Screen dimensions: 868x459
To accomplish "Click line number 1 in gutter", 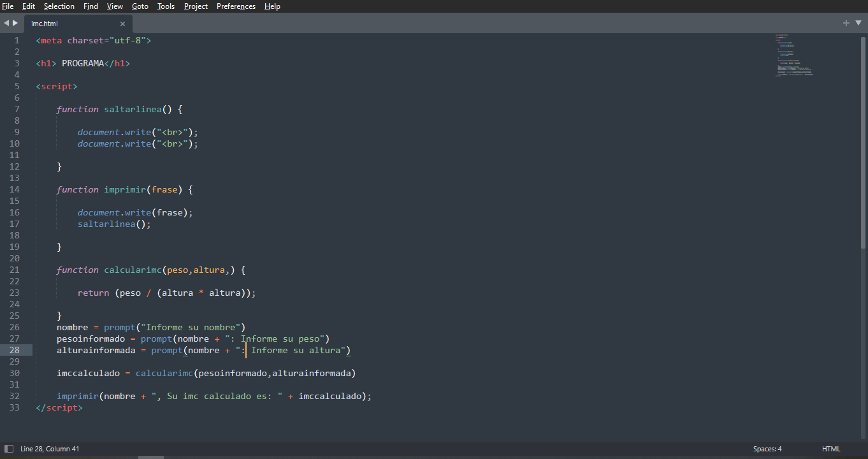I will (x=17, y=40).
